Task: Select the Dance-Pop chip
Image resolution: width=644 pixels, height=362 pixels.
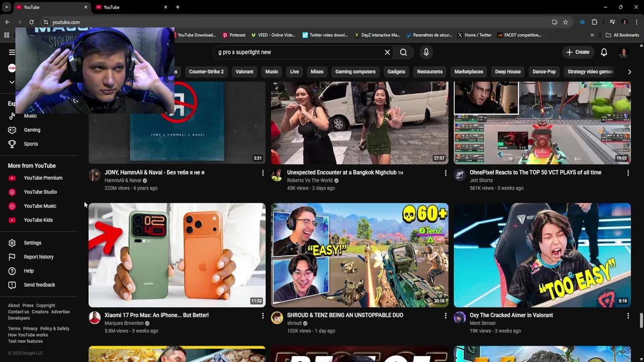Action: click(544, 72)
